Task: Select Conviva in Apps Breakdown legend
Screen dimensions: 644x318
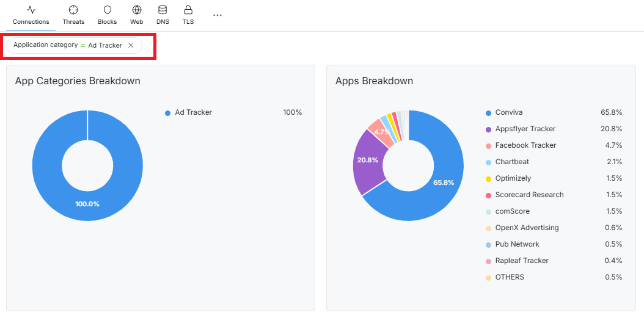Action: [x=509, y=112]
